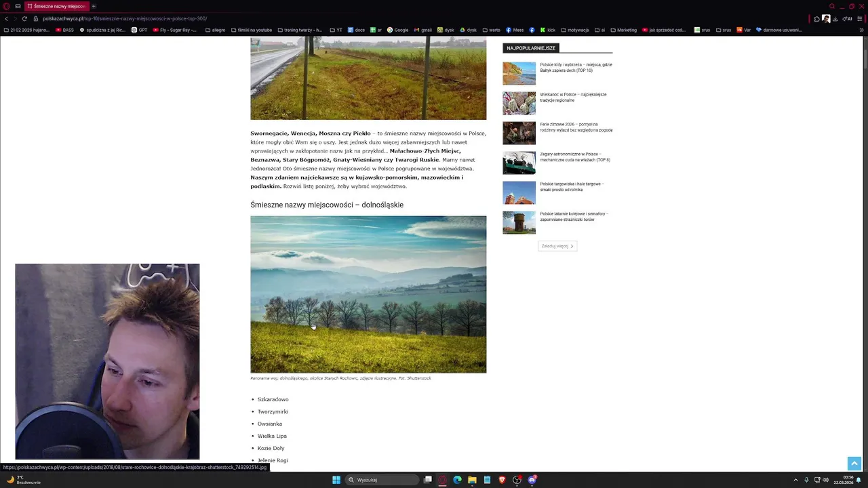
Task: Open allegro bookmarks folder
Action: 215,30
